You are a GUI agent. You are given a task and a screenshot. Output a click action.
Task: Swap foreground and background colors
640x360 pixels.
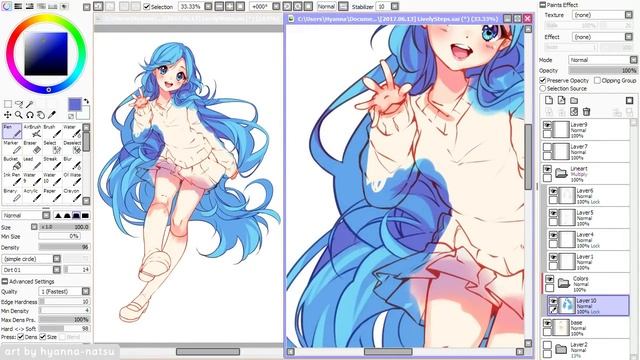click(86, 101)
